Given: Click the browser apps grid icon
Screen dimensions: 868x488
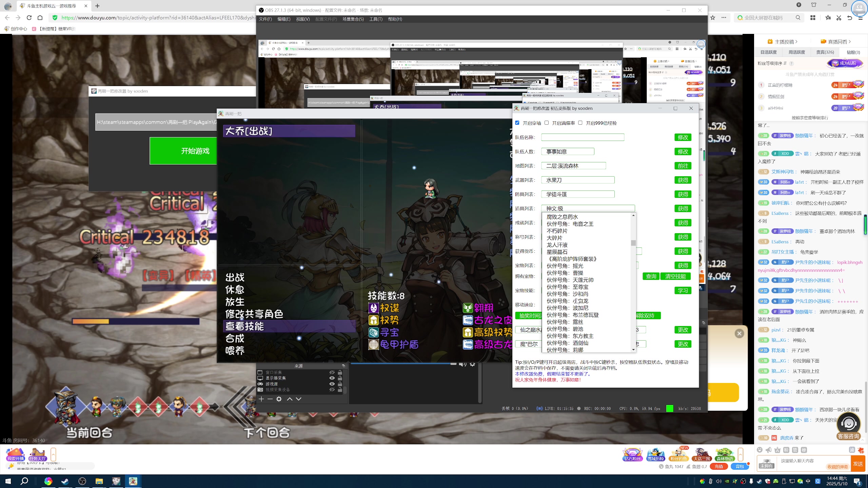Looking at the screenshot, I should (x=813, y=18).
